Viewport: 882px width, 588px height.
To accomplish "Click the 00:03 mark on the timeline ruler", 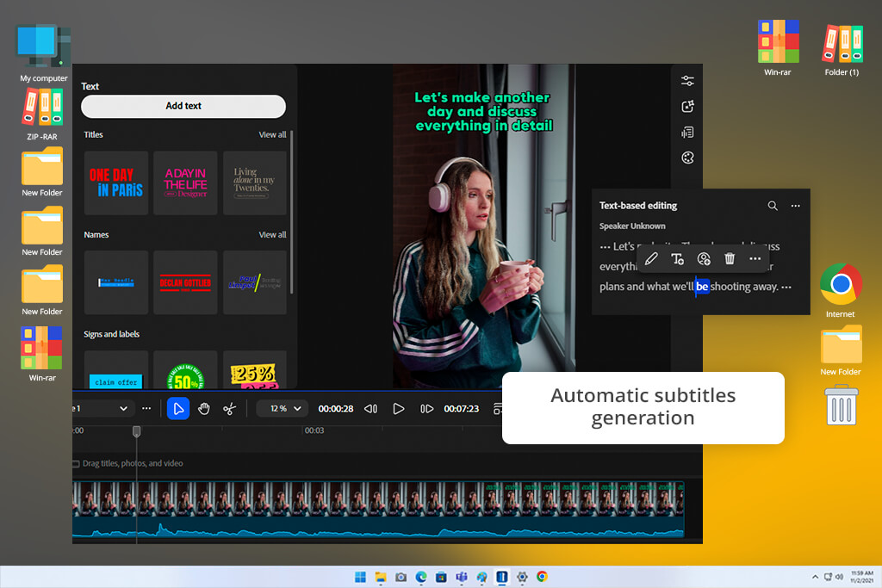I will [314, 430].
